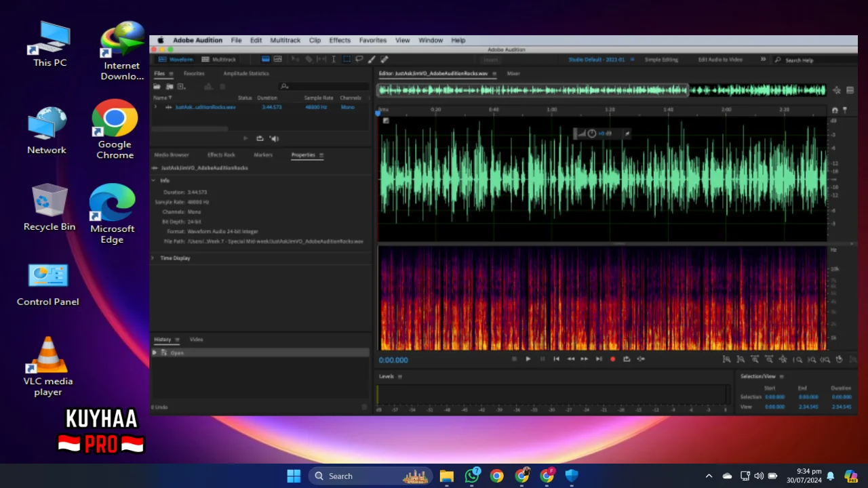Select the Time Selection tool
This screenshot has height=488, width=868.
click(334, 60)
